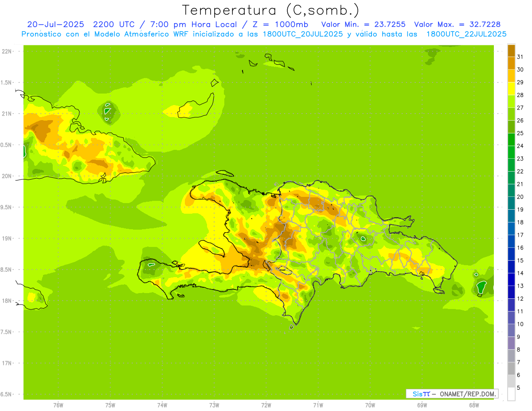The image size is (532, 411).
Task: Click the white-contoured cool patch near 75W 21N
Action: pos(107,111)
